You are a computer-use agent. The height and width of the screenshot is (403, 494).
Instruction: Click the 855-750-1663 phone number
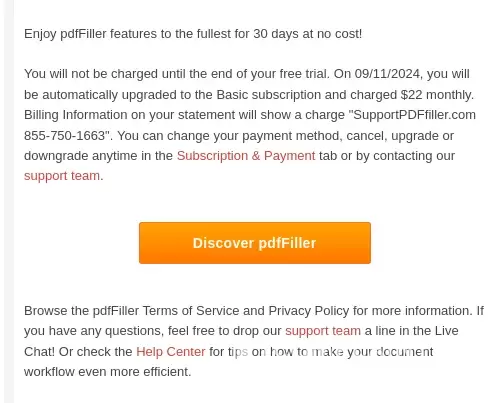tap(65, 136)
